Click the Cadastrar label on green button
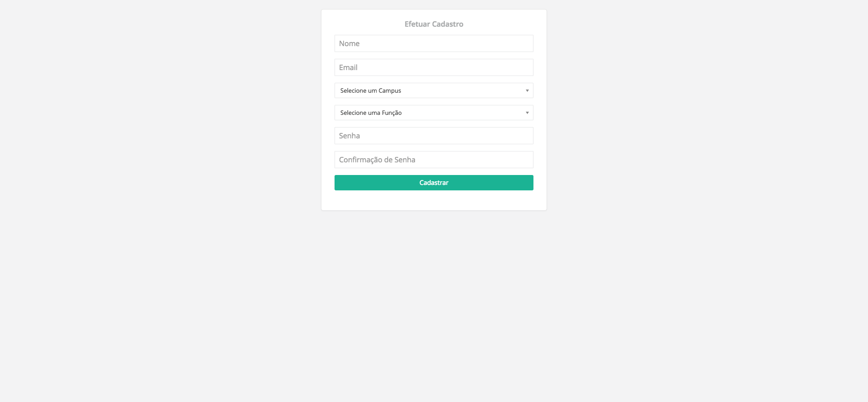This screenshot has height=402, width=868. point(434,183)
